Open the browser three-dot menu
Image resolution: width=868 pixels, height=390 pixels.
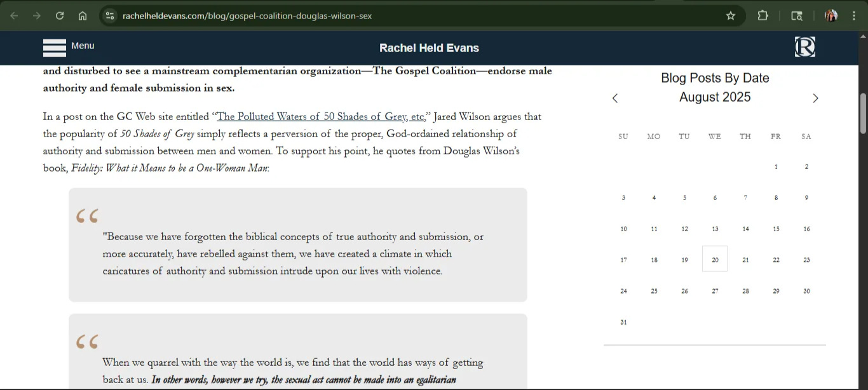(854, 16)
